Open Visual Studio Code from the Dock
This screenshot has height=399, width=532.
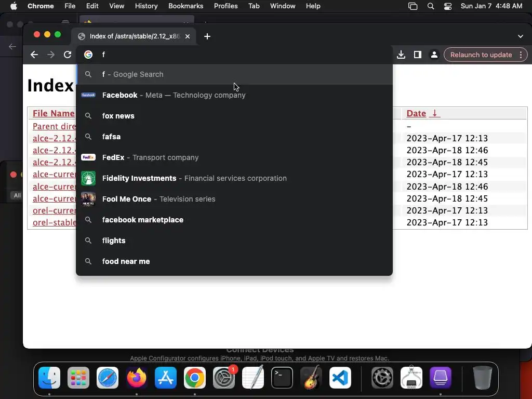click(x=340, y=378)
